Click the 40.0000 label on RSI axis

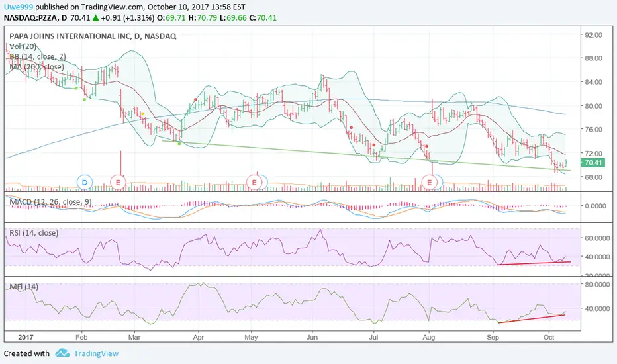(597, 257)
